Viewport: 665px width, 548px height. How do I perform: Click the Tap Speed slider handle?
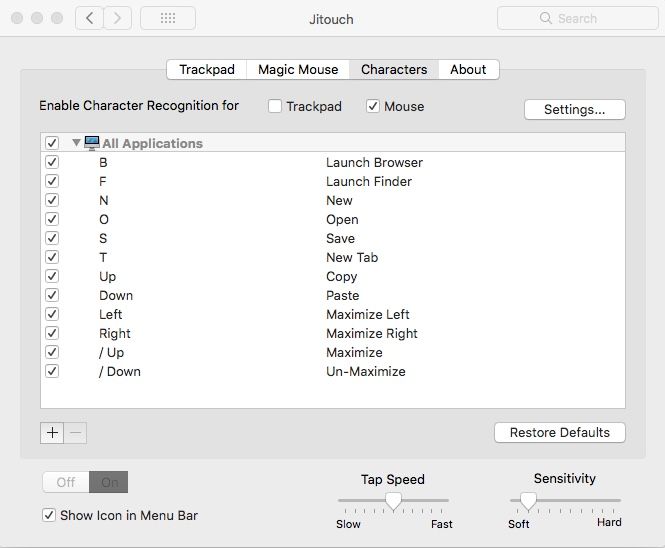click(394, 500)
